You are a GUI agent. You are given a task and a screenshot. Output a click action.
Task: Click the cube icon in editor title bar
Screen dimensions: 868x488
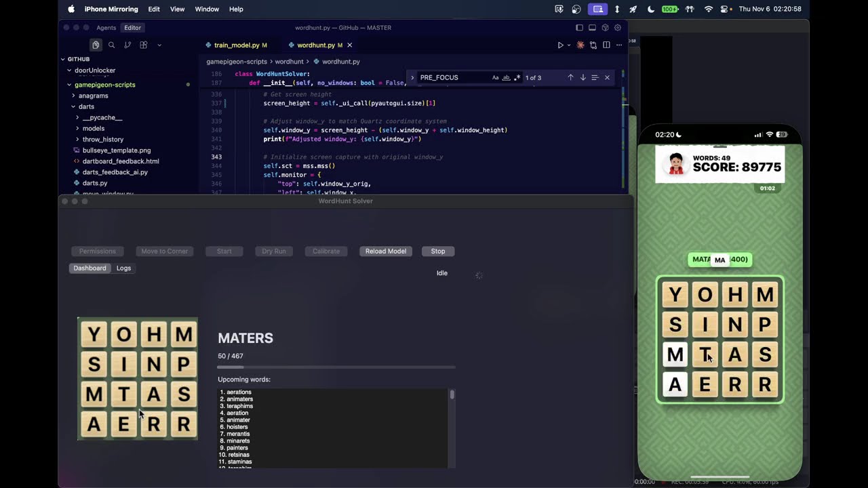(605, 28)
